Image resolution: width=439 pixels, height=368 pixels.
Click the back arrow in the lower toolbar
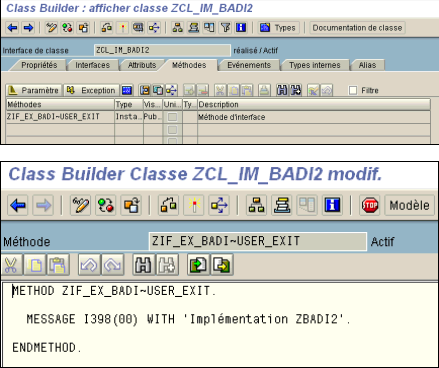click(17, 205)
